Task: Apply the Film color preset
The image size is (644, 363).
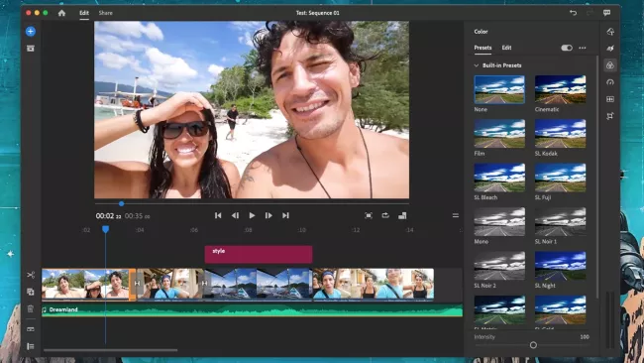Action: pos(499,134)
